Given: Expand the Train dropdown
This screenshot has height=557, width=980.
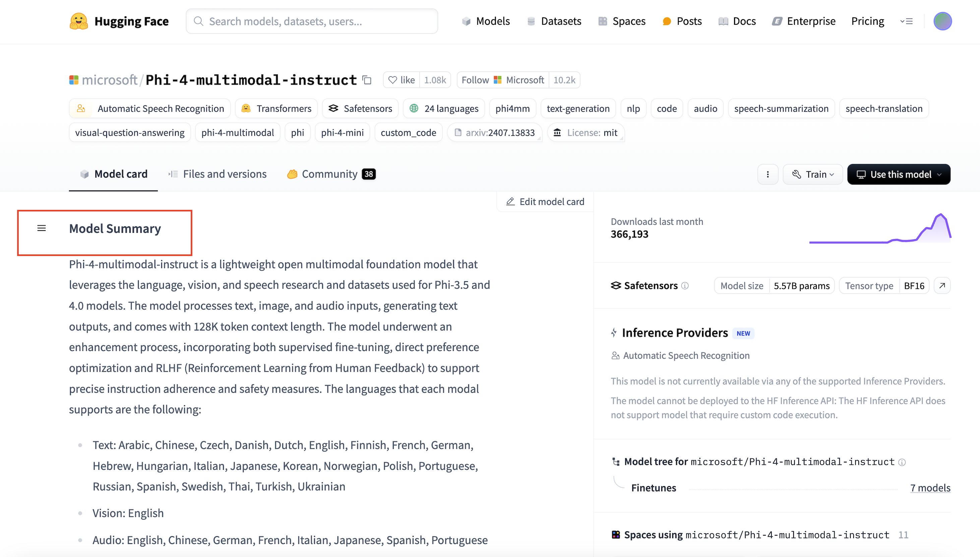Looking at the screenshot, I should (812, 175).
